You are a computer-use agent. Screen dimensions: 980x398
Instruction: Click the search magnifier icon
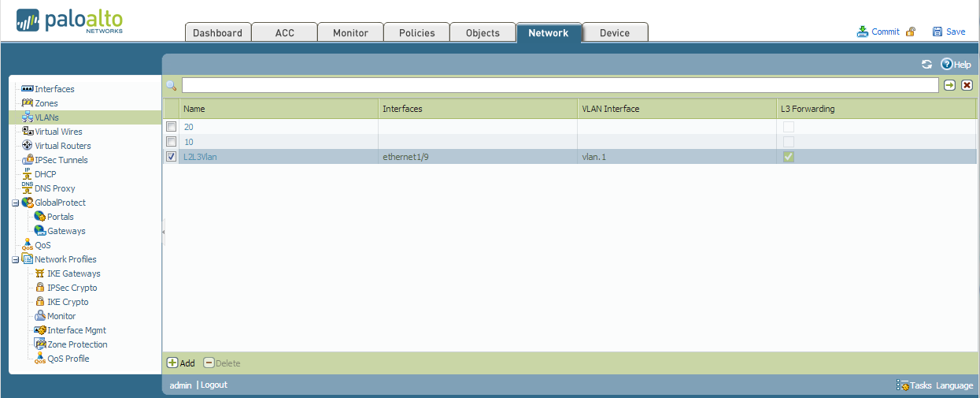click(x=171, y=85)
